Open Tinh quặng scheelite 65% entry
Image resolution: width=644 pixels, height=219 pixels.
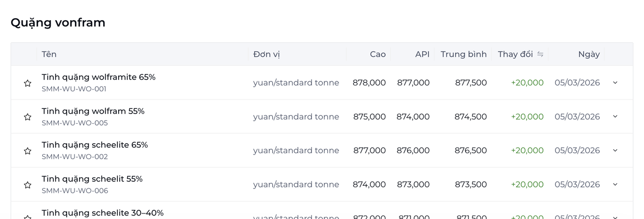[95, 145]
